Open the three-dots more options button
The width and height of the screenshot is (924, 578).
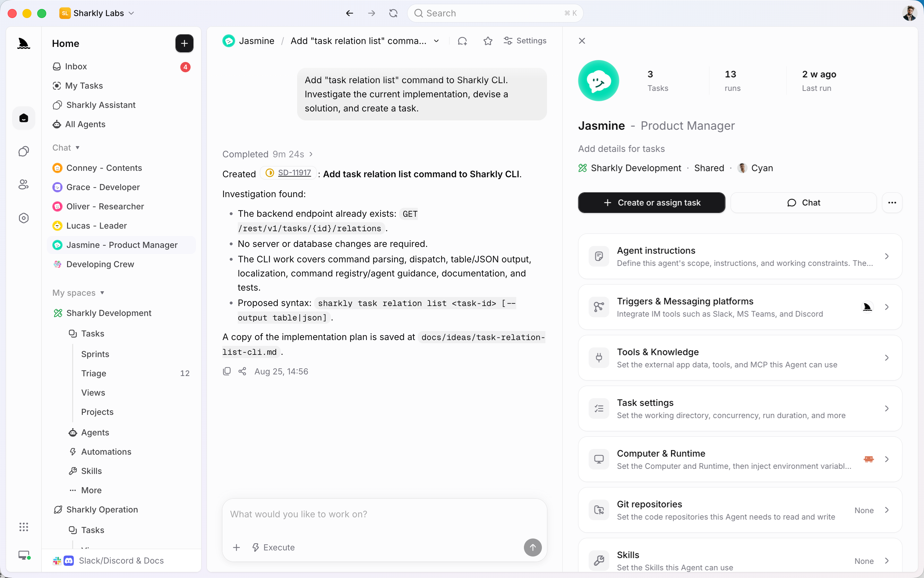(892, 203)
